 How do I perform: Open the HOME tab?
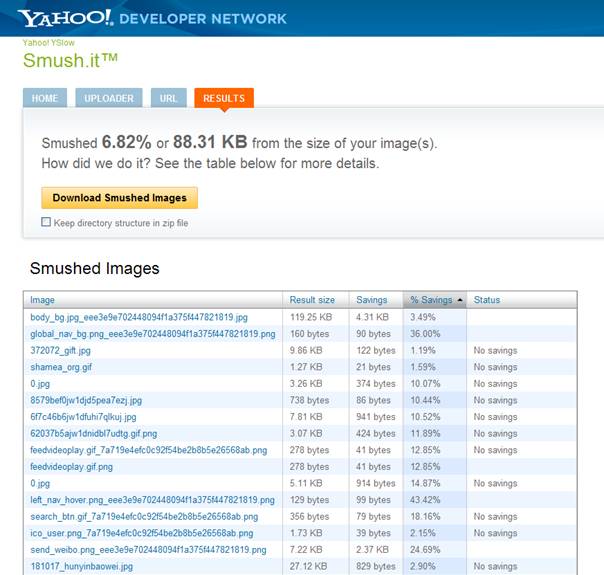coord(45,98)
